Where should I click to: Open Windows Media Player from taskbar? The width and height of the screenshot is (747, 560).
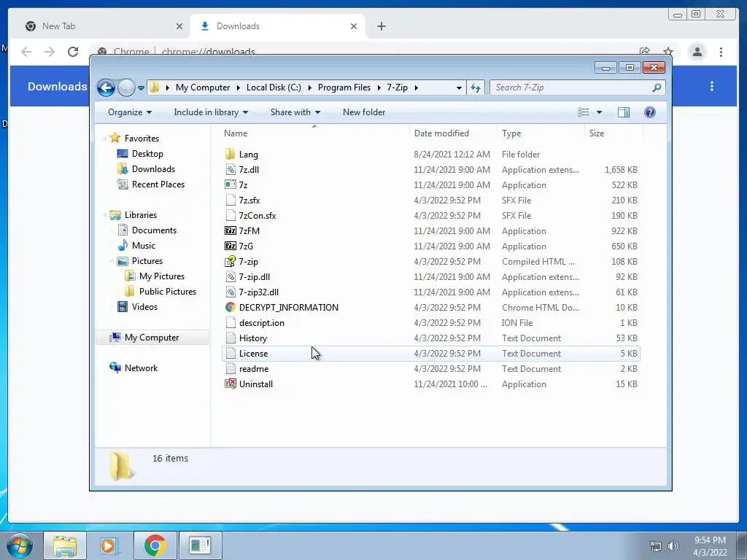point(108,545)
